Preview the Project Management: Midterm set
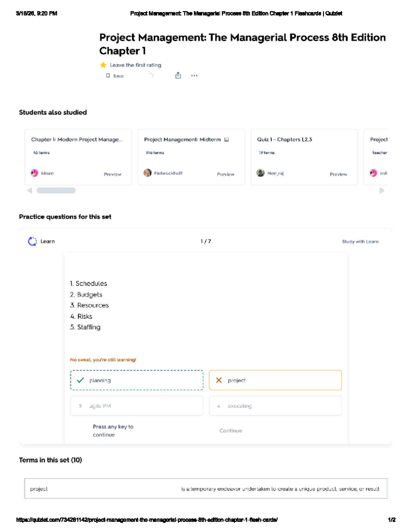This screenshot has width=411, height=532. click(x=226, y=174)
